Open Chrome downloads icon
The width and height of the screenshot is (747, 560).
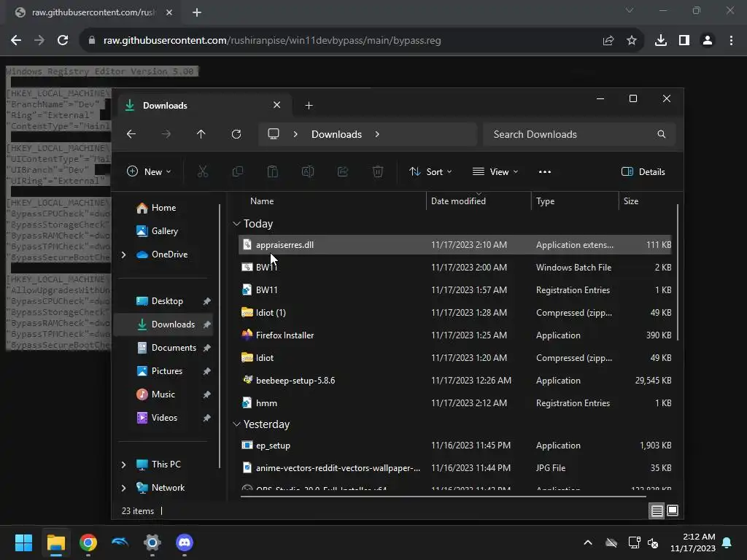pos(661,41)
